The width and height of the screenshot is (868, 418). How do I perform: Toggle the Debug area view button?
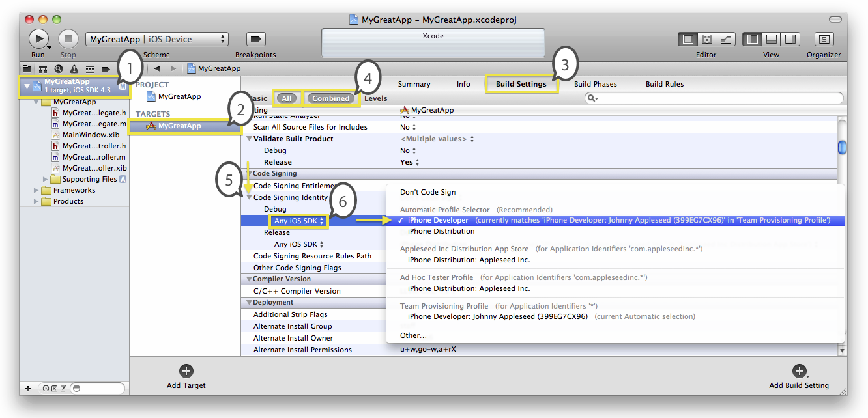coord(771,39)
